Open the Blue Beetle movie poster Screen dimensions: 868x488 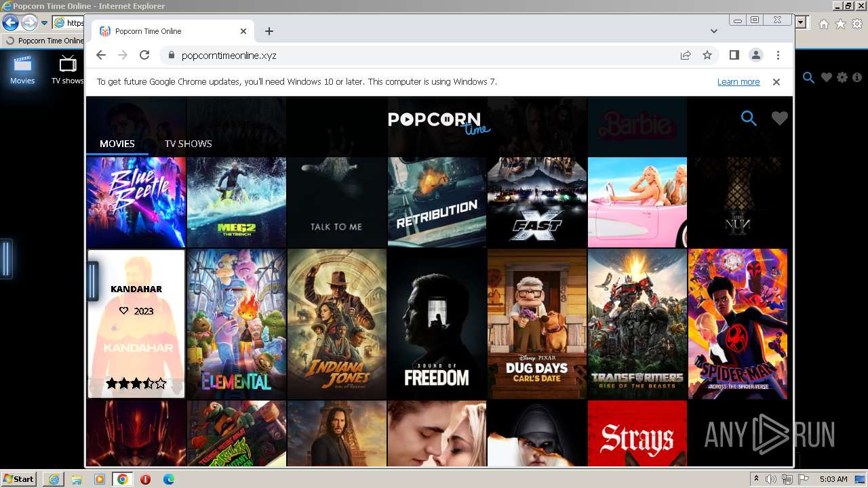[x=136, y=202]
